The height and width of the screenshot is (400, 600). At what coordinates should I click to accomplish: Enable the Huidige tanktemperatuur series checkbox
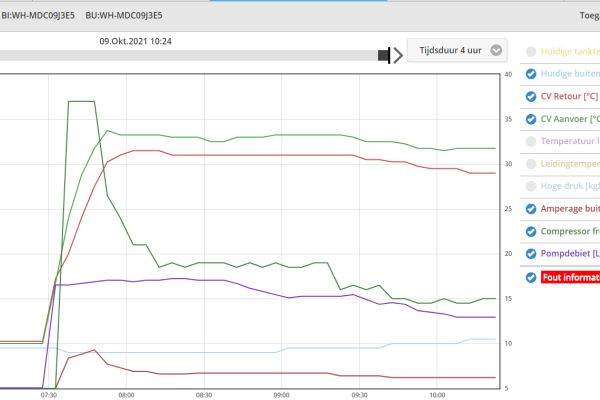[x=530, y=51]
